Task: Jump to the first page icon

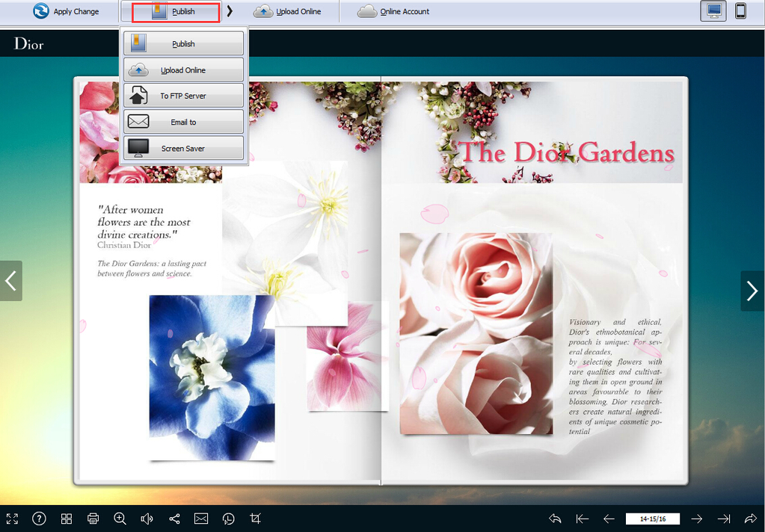Action: pyautogui.click(x=582, y=519)
